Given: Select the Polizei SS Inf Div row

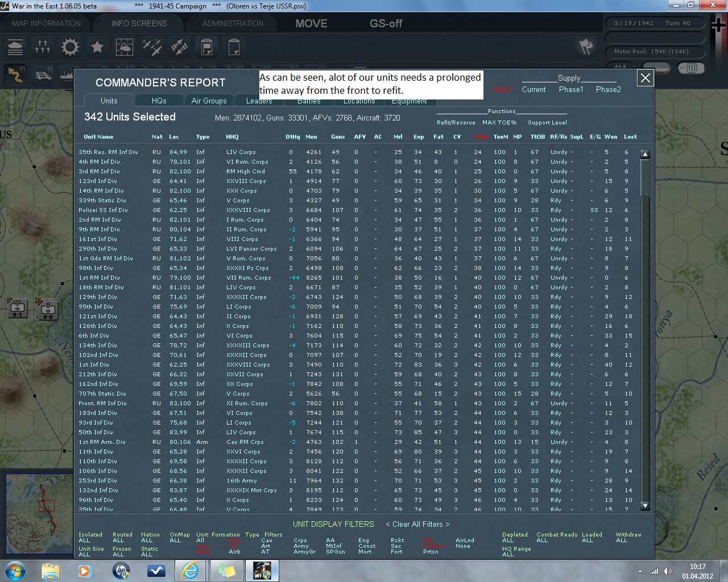Looking at the screenshot, I should tap(358, 210).
